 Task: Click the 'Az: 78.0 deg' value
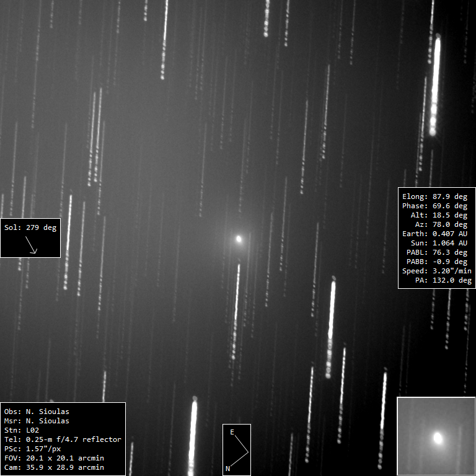[441, 224]
